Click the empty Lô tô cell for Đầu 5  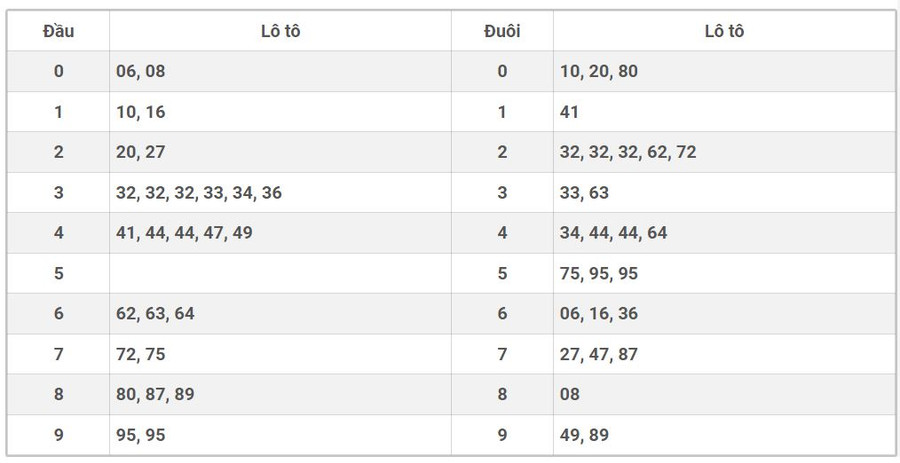[280, 273]
